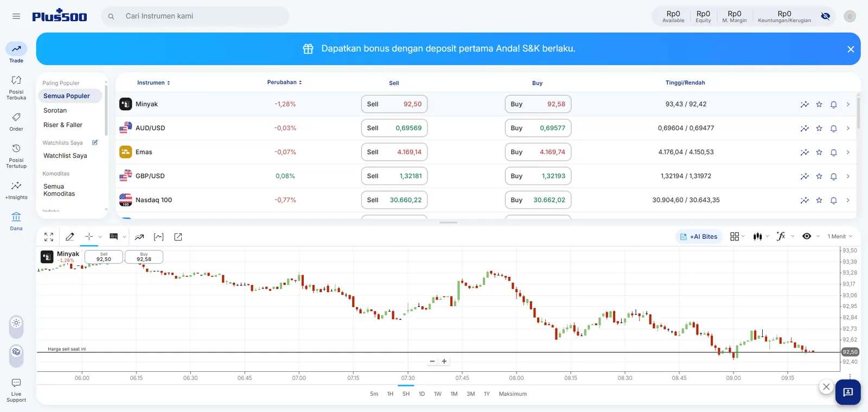Set a price alert bell for Nasdaq 100

coord(834,200)
